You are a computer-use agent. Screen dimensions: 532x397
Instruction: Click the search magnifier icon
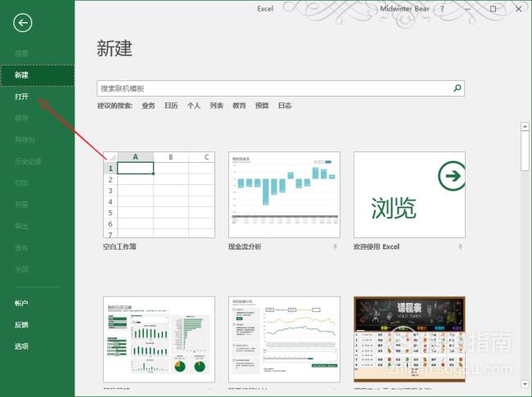pyautogui.click(x=458, y=88)
